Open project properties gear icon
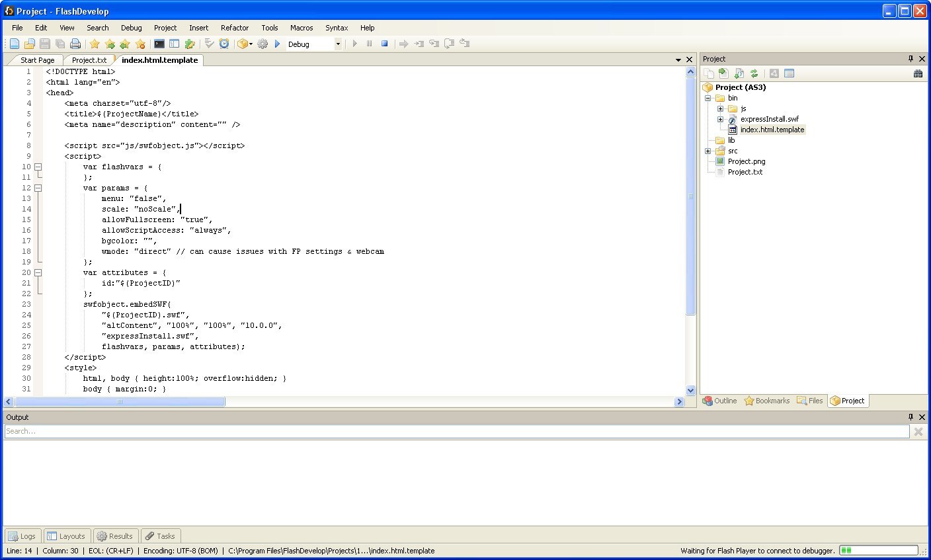This screenshot has width=931, height=560. point(263,44)
